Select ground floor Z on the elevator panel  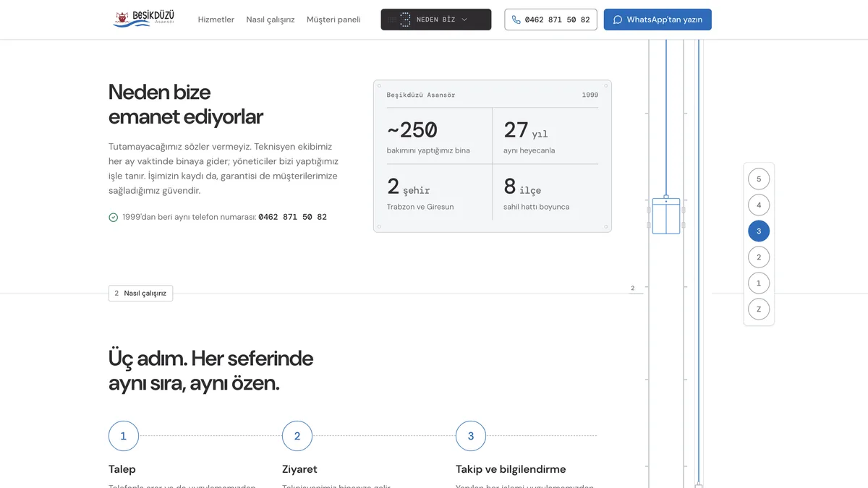(x=759, y=309)
